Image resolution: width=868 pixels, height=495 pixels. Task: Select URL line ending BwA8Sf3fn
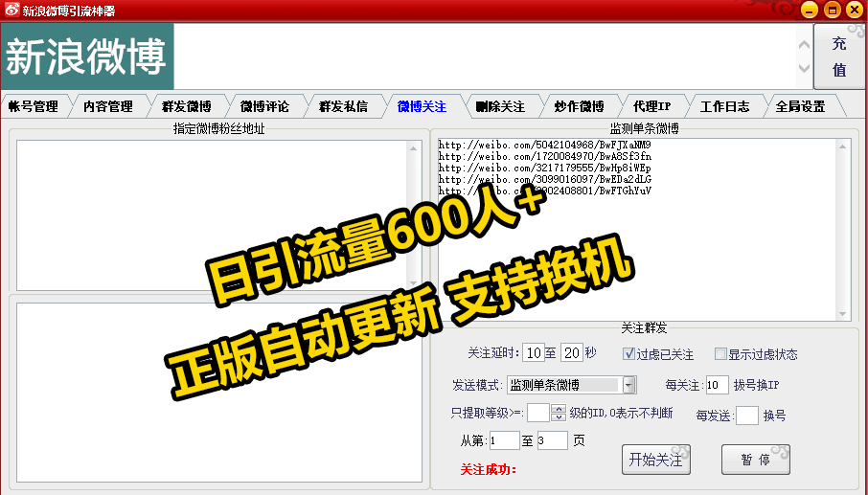(545, 156)
